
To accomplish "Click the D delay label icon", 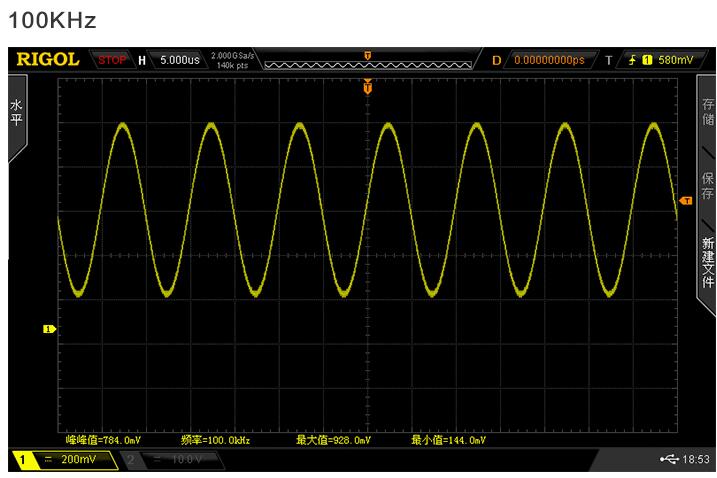I will (x=496, y=60).
